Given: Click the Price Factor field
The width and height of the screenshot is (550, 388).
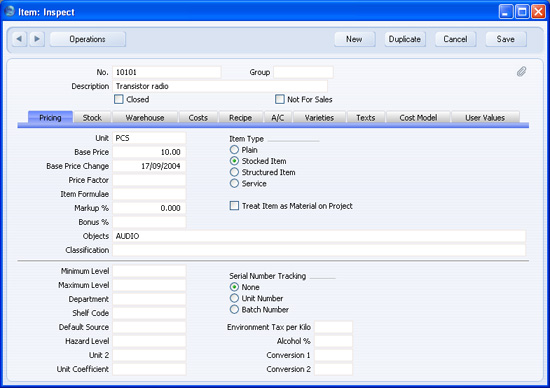Looking at the screenshot, I should 149,180.
